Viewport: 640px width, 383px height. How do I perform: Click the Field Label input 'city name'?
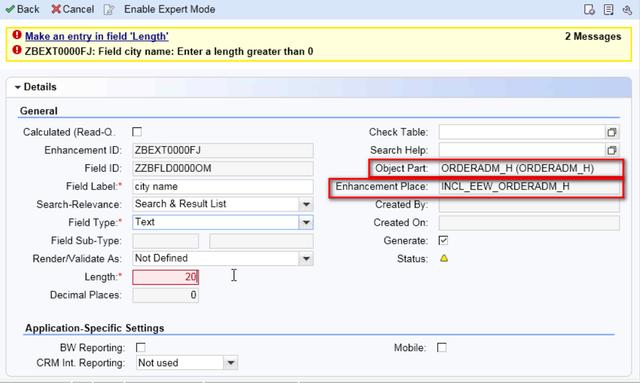click(223, 187)
